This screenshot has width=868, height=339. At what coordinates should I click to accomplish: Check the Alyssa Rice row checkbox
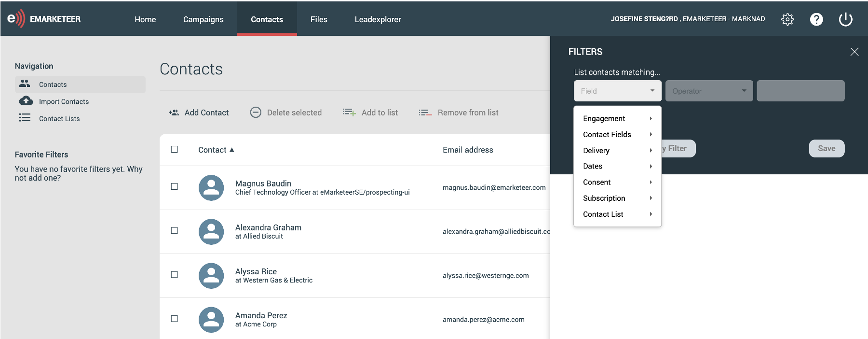point(175,274)
